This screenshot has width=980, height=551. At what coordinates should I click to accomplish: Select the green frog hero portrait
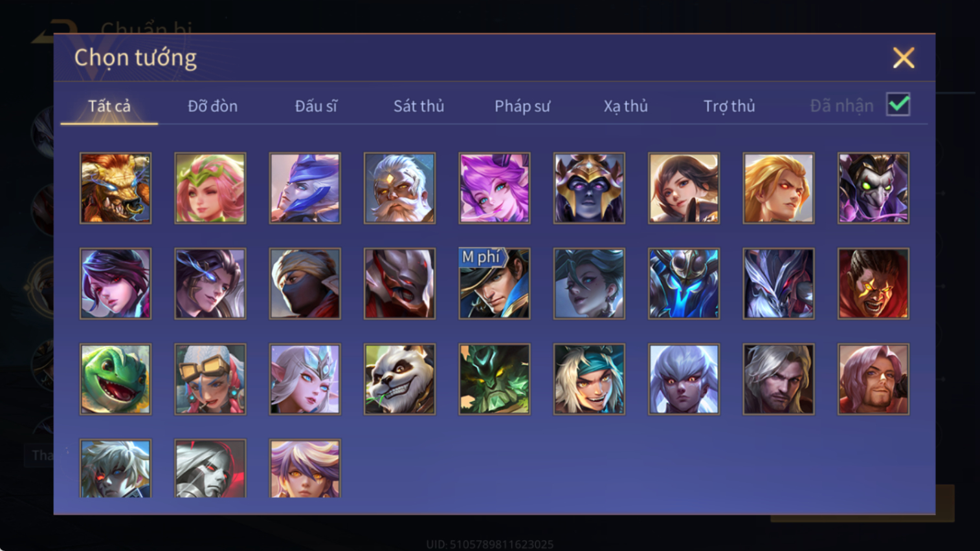click(115, 379)
